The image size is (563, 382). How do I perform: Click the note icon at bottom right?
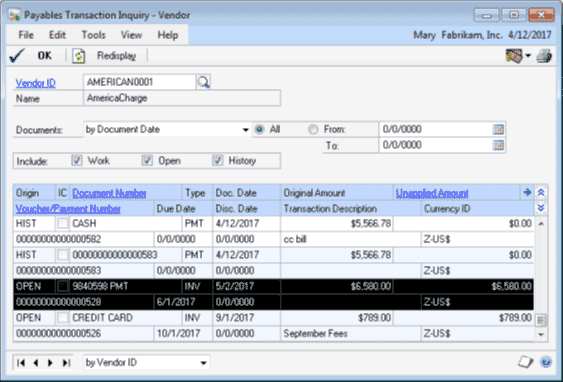pyautogui.click(x=526, y=362)
